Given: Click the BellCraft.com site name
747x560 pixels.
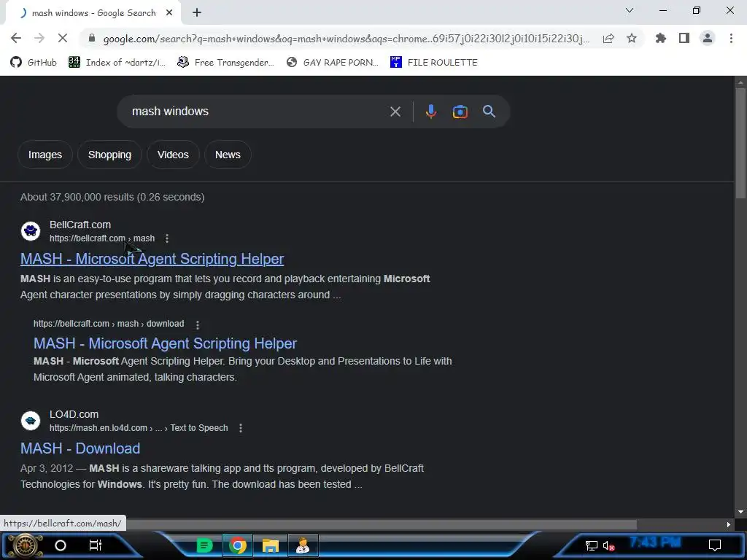Looking at the screenshot, I should pyautogui.click(x=80, y=225).
